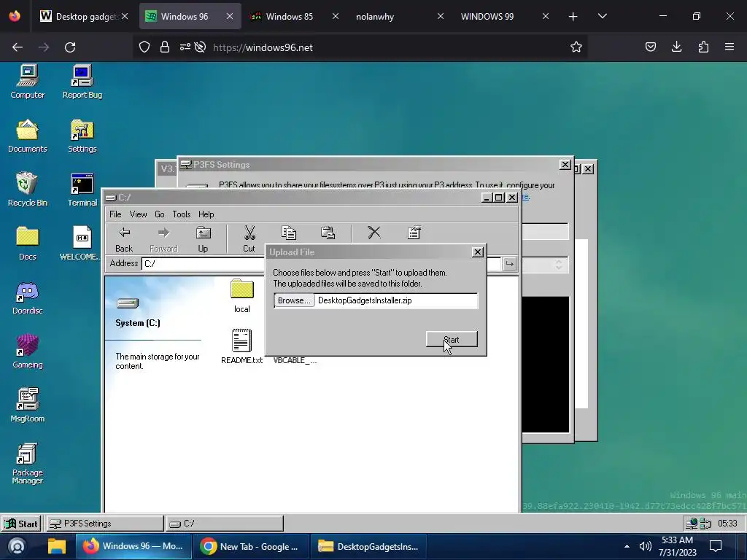Click the Address bar showing C:/
The width and height of the screenshot is (747, 560).
coord(203,264)
